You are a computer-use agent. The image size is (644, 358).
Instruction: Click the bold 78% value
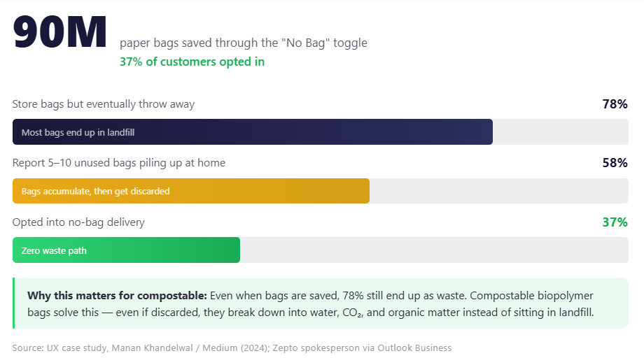click(615, 104)
